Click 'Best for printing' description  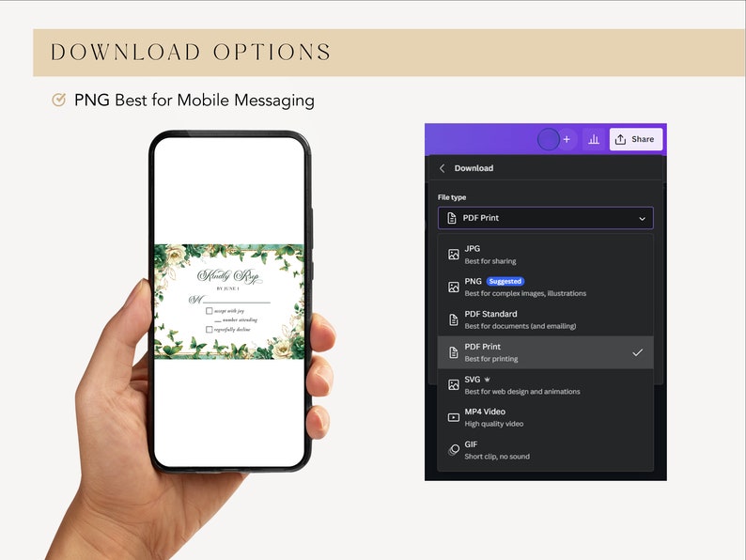pyautogui.click(x=491, y=359)
